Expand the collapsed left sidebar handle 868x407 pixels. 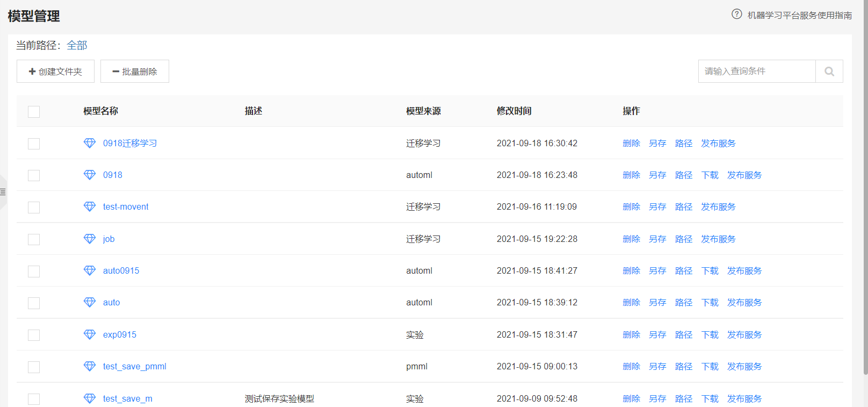(3, 192)
